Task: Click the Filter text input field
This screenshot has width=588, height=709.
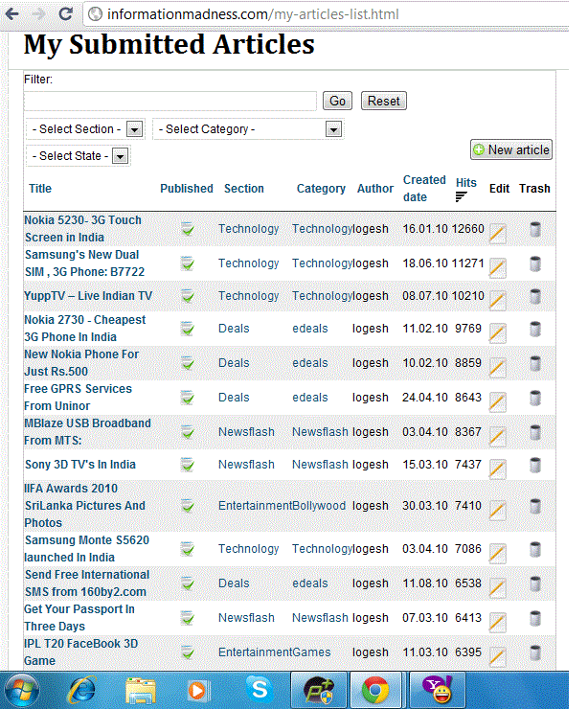Action: tap(170, 102)
